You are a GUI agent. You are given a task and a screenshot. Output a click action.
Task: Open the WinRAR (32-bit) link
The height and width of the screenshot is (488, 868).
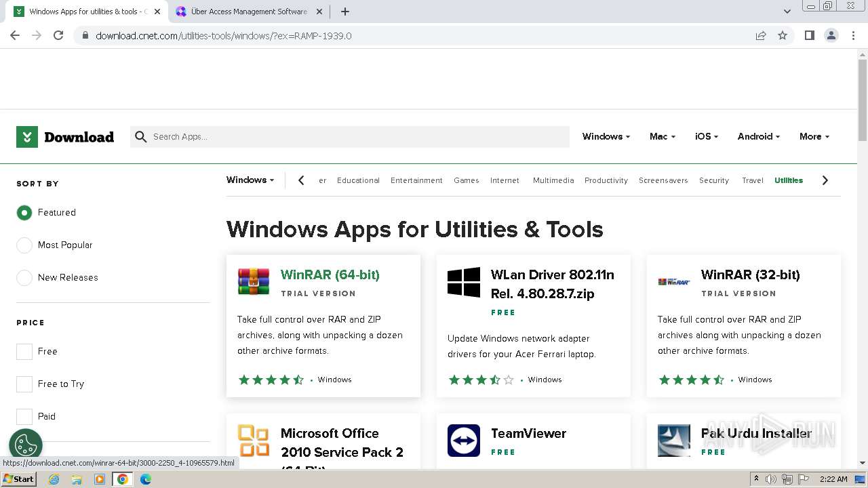[751, 274]
